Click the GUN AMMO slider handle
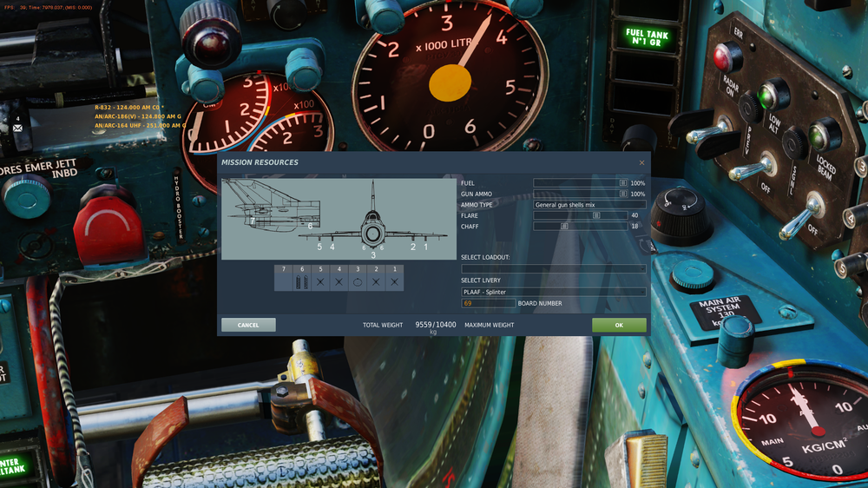This screenshot has height=488, width=868. click(623, 194)
